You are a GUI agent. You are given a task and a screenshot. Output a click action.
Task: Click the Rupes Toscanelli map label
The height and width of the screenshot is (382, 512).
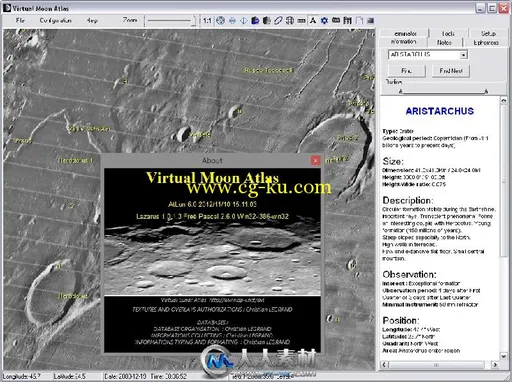[x=268, y=70]
